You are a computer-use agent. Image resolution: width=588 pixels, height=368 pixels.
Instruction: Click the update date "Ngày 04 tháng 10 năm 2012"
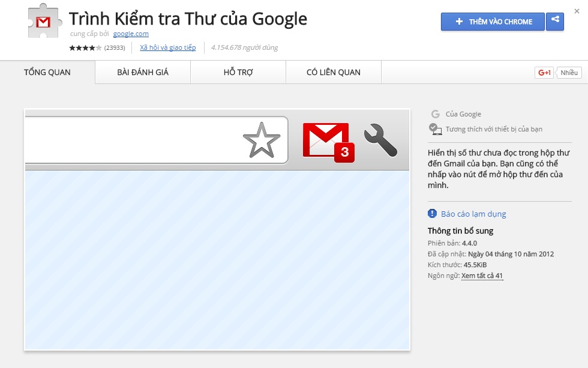(x=511, y=254)
